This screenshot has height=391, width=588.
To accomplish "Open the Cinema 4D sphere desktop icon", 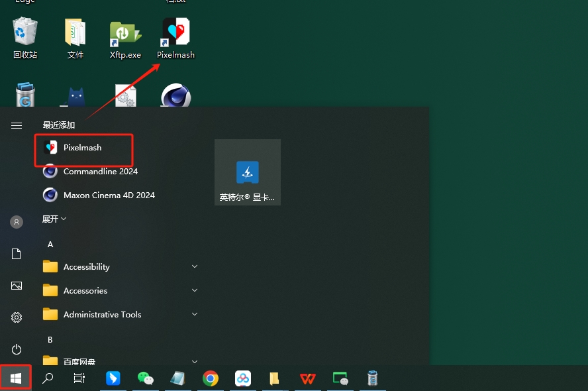I will [x=176, y=95].
